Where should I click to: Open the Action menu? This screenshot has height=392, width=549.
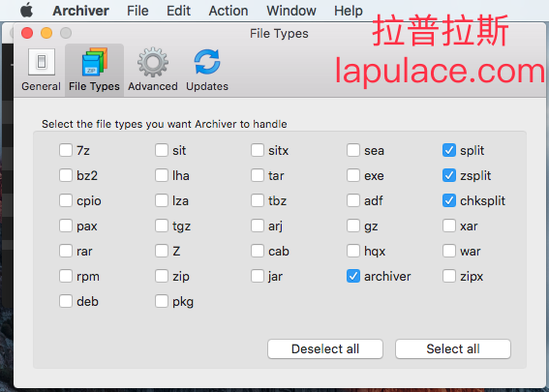[x=229, y=11]
